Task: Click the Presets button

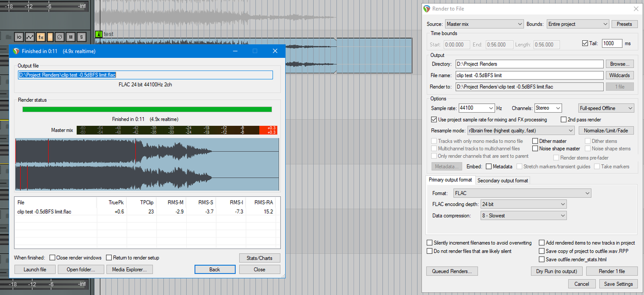Action: (x=624, y=24)
